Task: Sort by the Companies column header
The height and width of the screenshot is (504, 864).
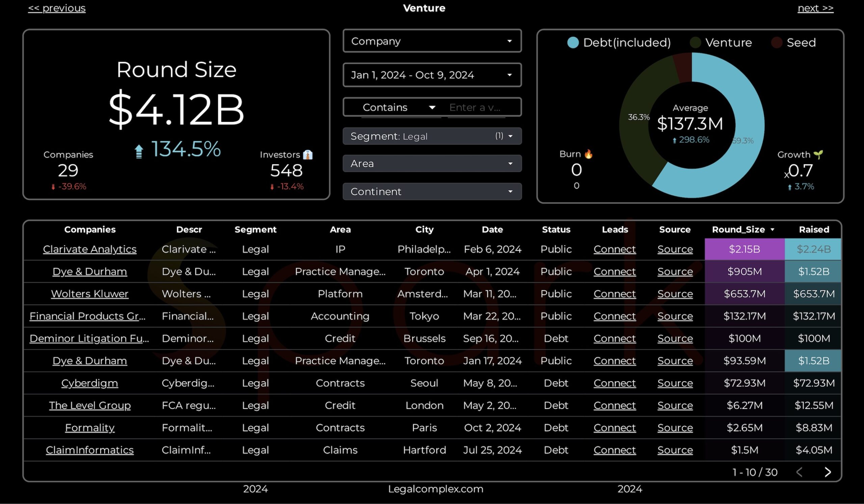Action: [90, 229]
